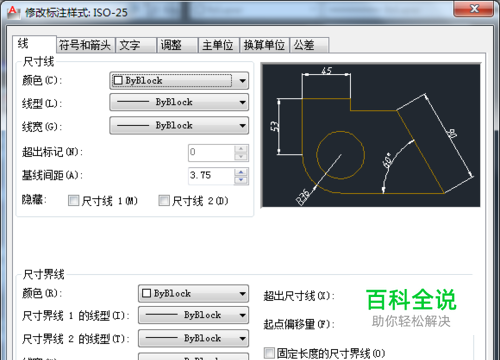Switch to the 公差 tab
The image size is (500, 360).
[309, 45]
